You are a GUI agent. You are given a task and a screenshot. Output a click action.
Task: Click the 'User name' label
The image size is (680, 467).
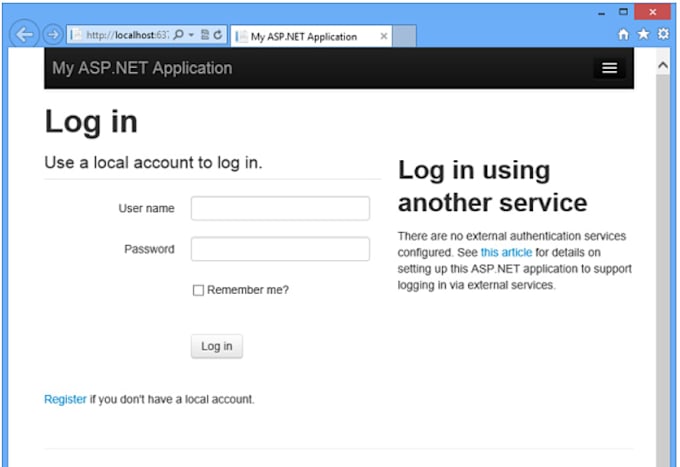point(147,209)
